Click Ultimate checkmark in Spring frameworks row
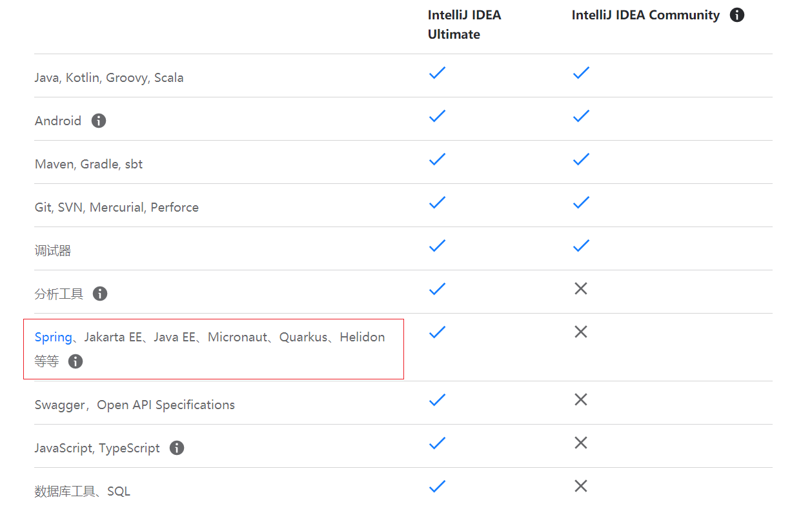 [x=438, y=332]
